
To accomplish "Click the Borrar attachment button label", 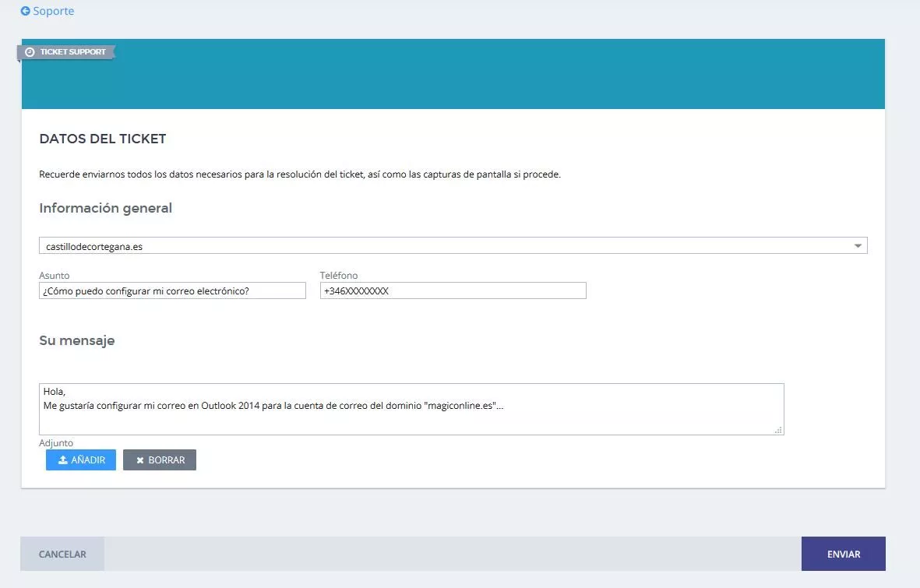I will [167, 460].
